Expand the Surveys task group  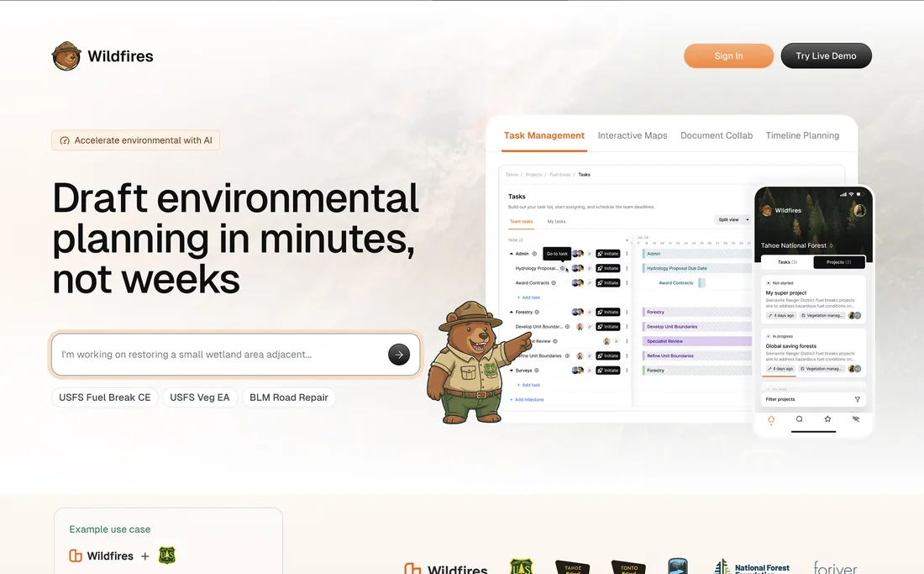[512, 371]
